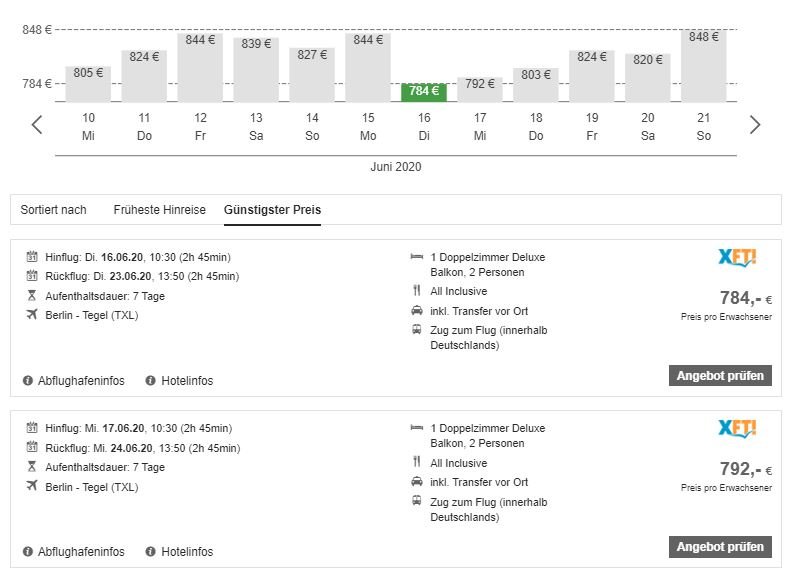Select the Günstigster Preis sort tab

(272, 210)
